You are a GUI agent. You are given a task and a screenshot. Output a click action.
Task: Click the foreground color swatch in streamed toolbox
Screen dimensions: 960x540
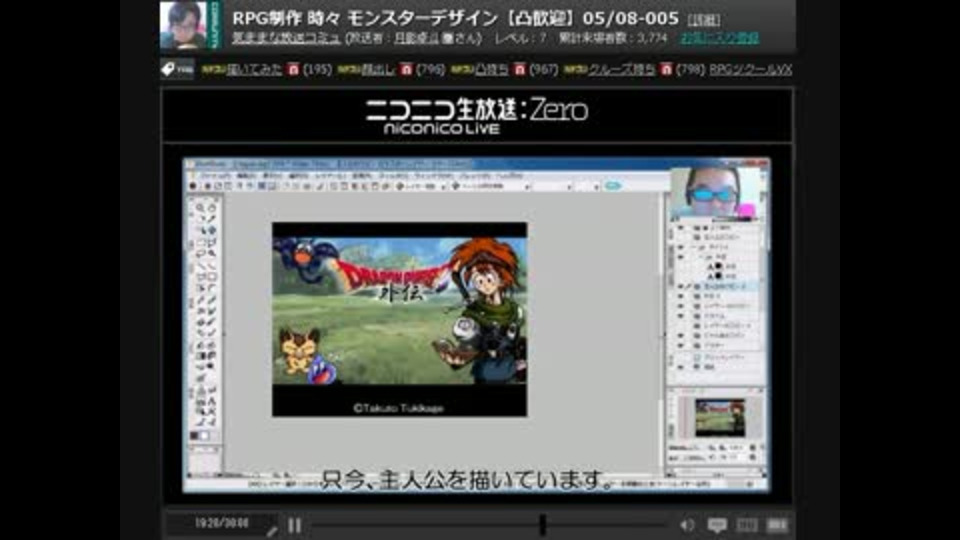tap(195, 435)
